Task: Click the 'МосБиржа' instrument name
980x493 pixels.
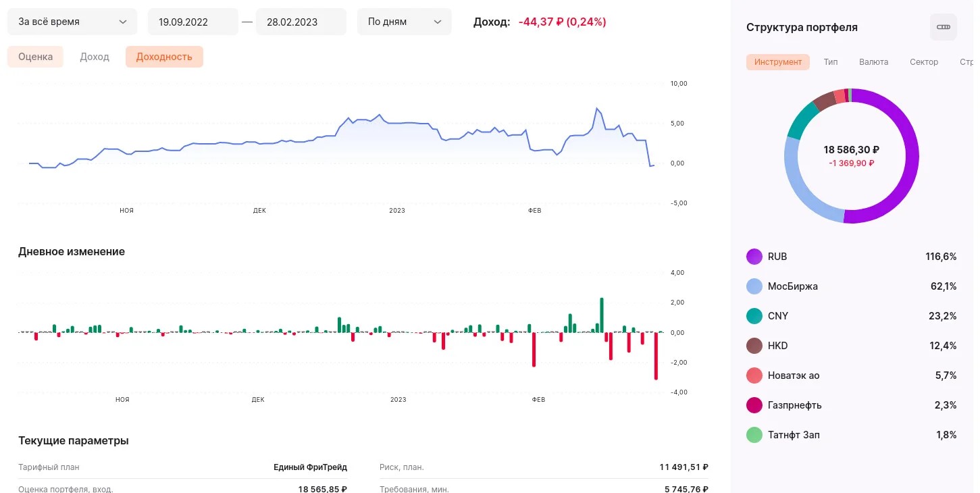Action: [x=793, y=286]
